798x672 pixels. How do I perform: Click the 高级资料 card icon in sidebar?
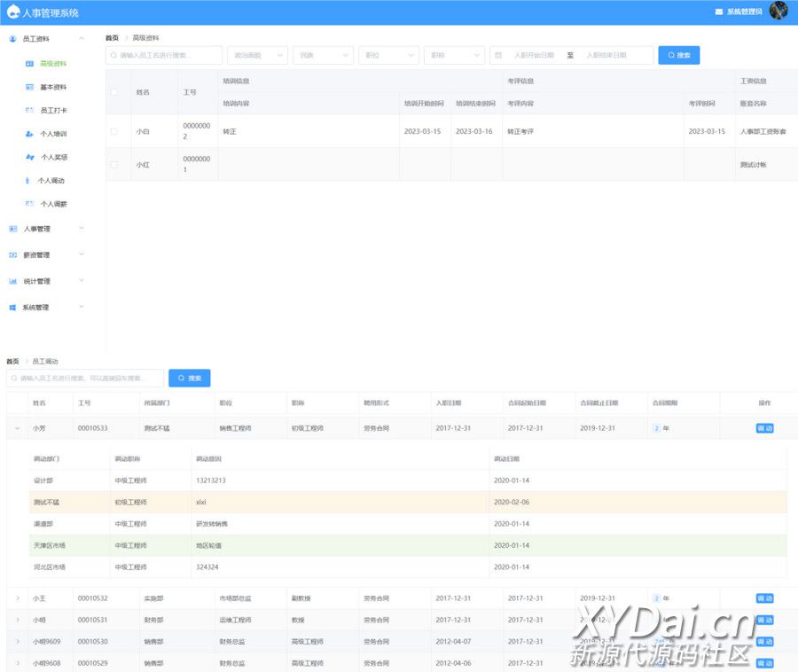tap(29, 64)
